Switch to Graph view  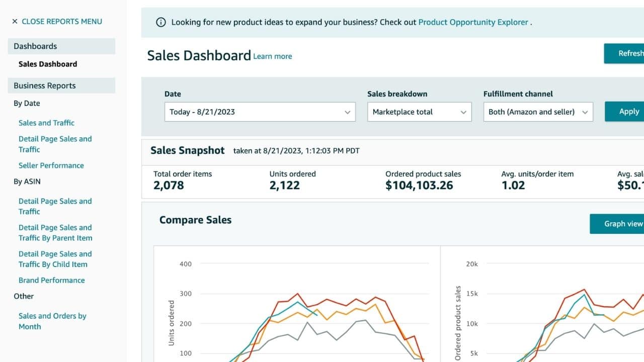tap(619, 224)
